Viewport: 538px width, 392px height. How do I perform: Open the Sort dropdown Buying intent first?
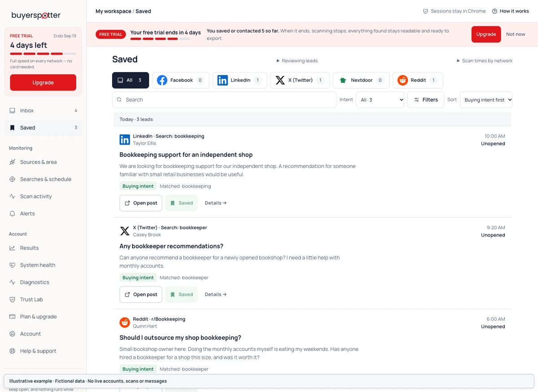[x=486, y=100]
